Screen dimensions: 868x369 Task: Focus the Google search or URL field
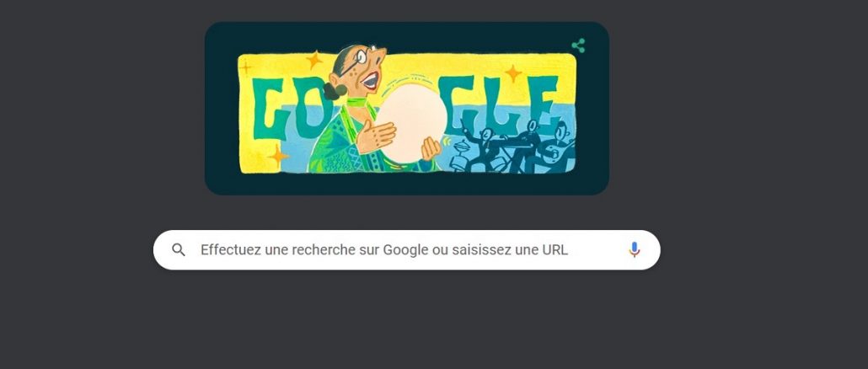406,250
